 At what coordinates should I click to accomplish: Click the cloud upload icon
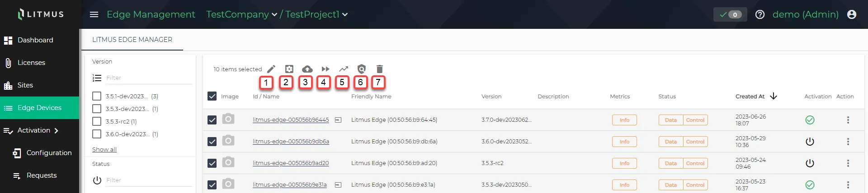307,69
